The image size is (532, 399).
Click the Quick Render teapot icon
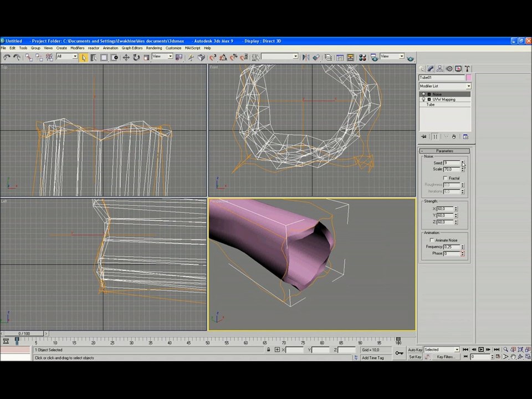pyautogui.click(x=410, y=58)
